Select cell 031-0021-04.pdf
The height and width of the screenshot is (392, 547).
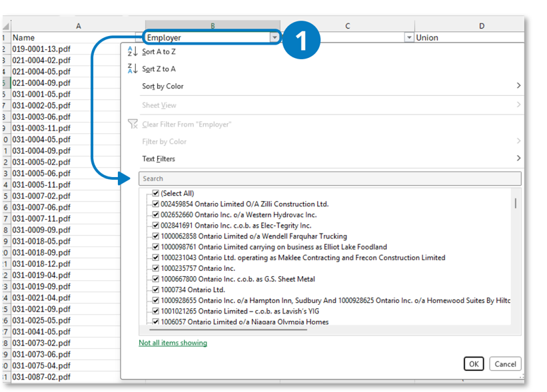tap(65, 298)
